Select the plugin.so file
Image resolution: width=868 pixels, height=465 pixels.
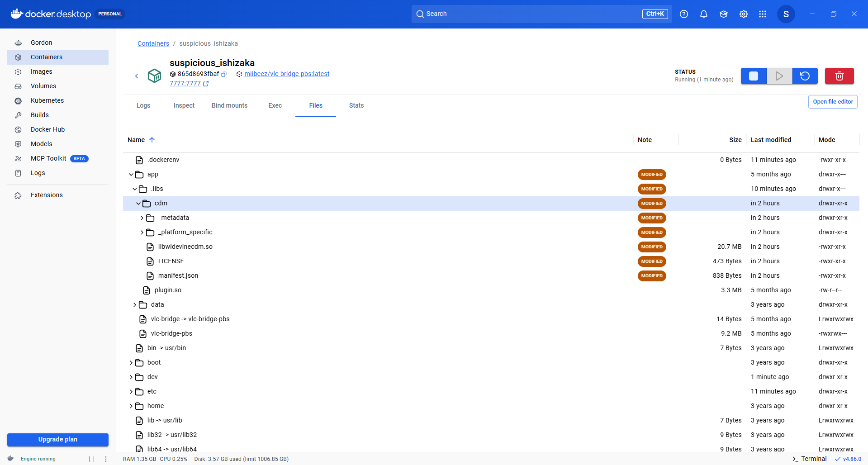[x=491, y=290]
